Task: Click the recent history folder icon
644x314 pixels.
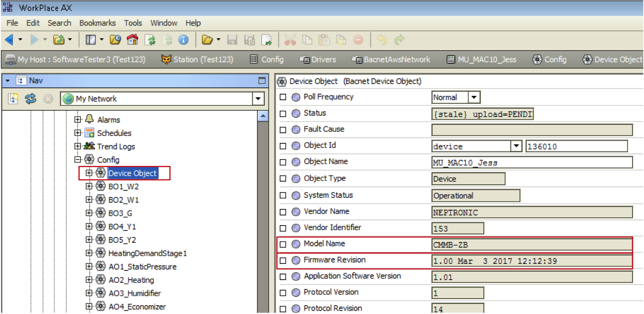Action: (115, 40)
